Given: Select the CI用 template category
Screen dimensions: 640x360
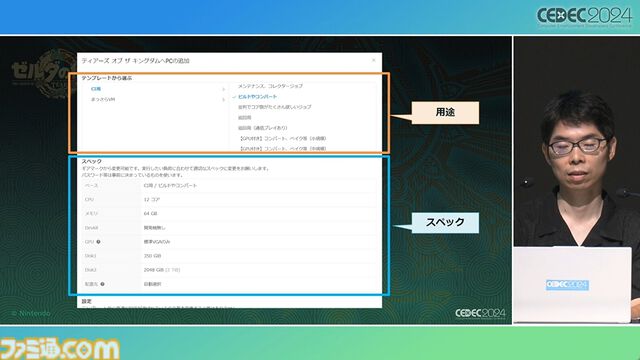Looking at the screenshot, I should 96,89.
